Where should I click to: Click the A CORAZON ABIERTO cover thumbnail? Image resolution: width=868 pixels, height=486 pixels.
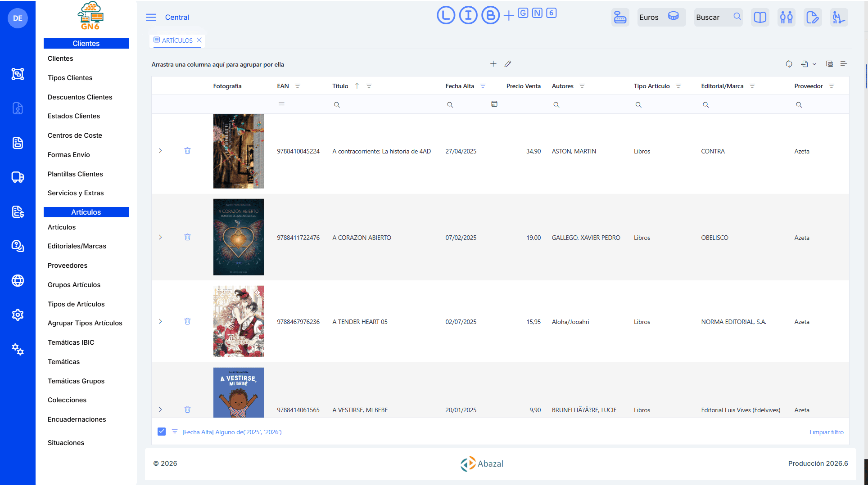tap(239, 237)
